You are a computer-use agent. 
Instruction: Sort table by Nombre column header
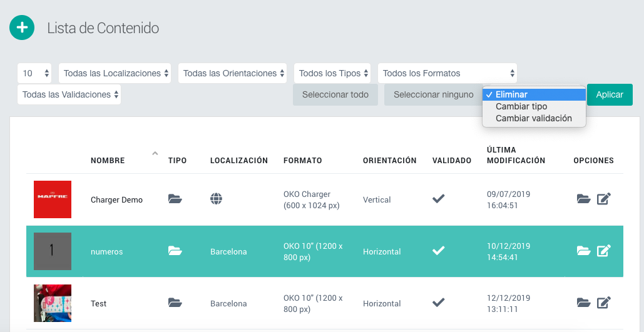pyautogui.click(x=108, y=160)
